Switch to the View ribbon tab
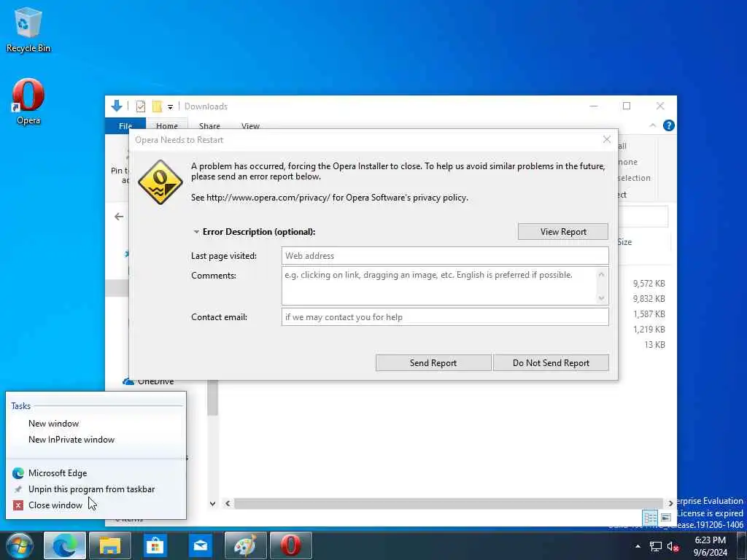Image resolution: width=747 pixels, height=560 pixels. tap(250, 125)
